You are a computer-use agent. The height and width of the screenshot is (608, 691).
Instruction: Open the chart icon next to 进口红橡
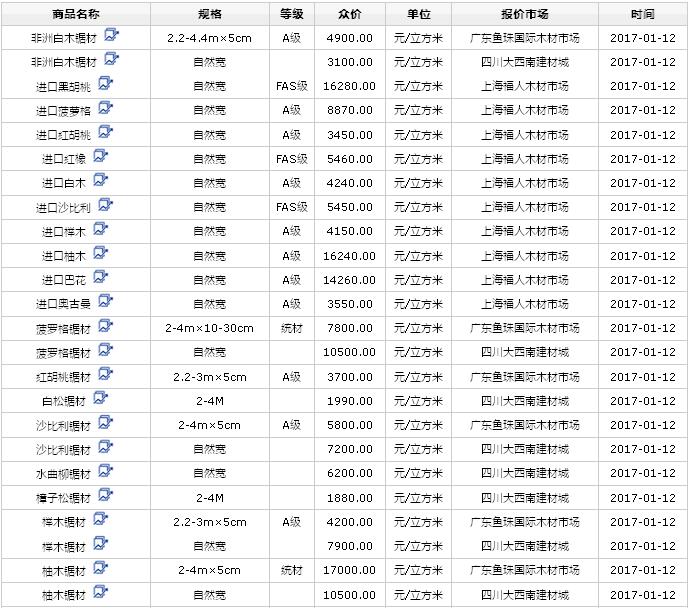point(101,156)
